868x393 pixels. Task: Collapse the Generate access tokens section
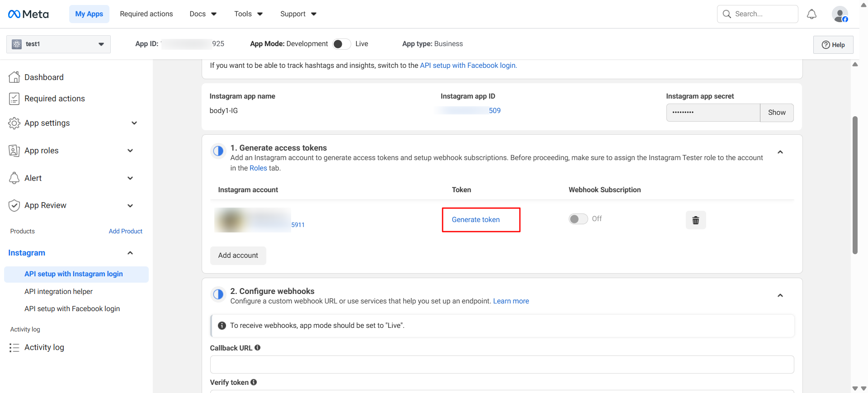click(x=780, y=152)
